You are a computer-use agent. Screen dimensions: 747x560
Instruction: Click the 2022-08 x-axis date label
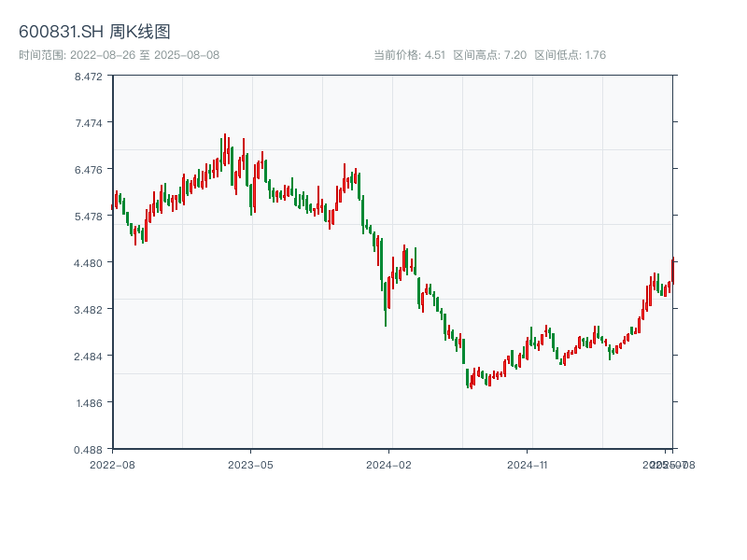pos(112,464)
